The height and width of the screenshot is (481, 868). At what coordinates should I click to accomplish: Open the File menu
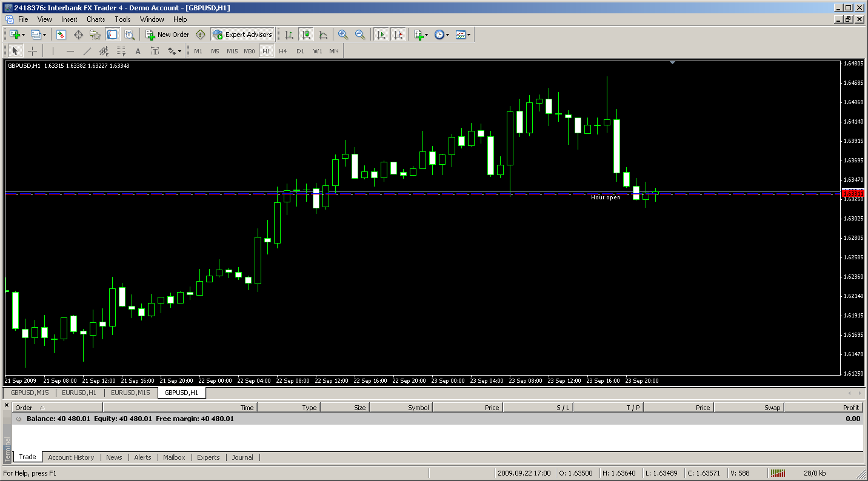tap(23, 19)
